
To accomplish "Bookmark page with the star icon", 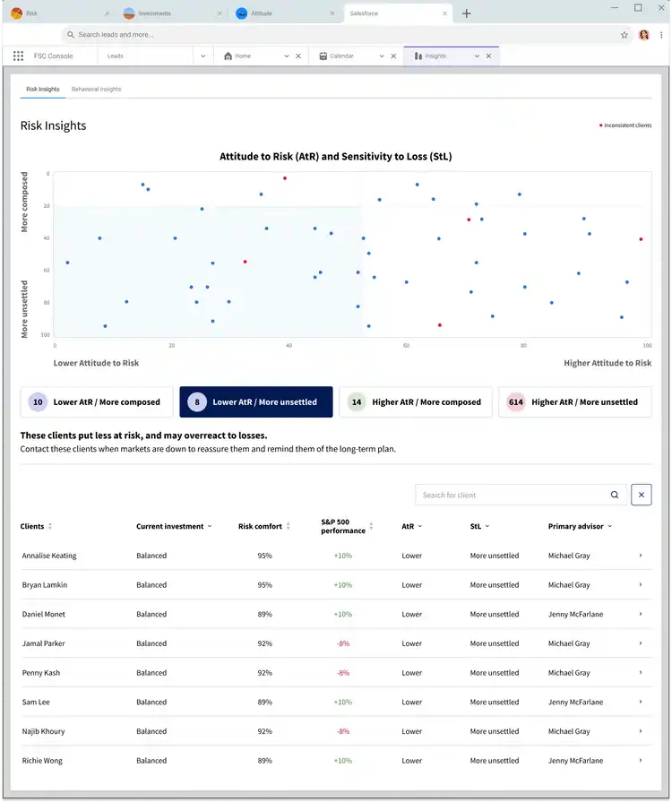I will coord(625,35).
